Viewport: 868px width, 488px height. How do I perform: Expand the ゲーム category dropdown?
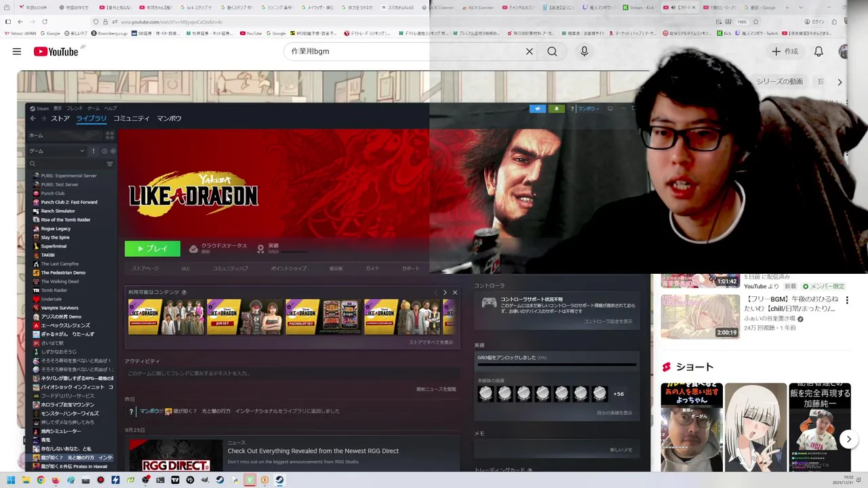coord(57,151)
